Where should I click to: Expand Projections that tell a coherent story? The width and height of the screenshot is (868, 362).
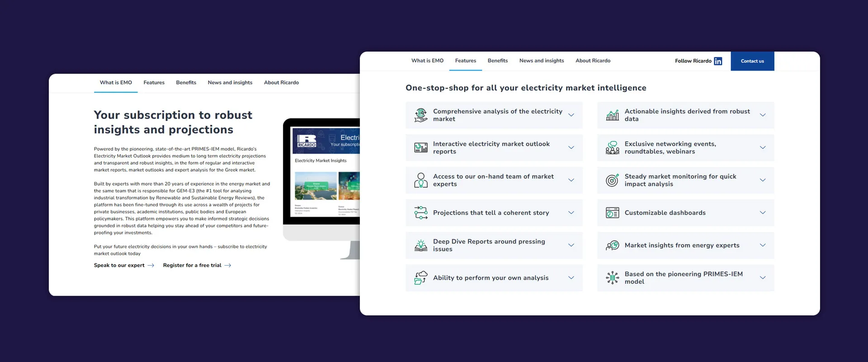pos(571,213)
